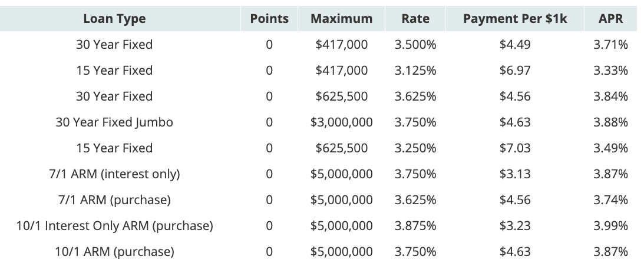644x273 pixels.
Task: Select the 7/1 ARM (purchase) loan type
Action: 114,199
